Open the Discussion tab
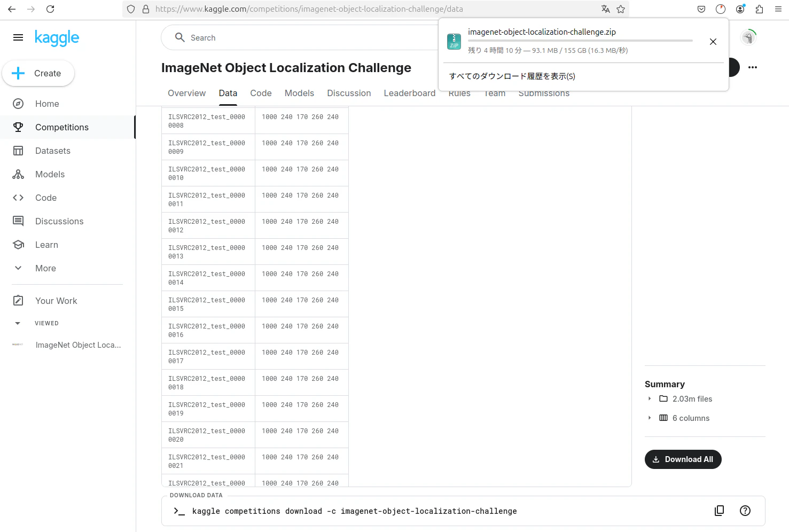The width and height of the screenshot is (789, 532). coord(349,93)
